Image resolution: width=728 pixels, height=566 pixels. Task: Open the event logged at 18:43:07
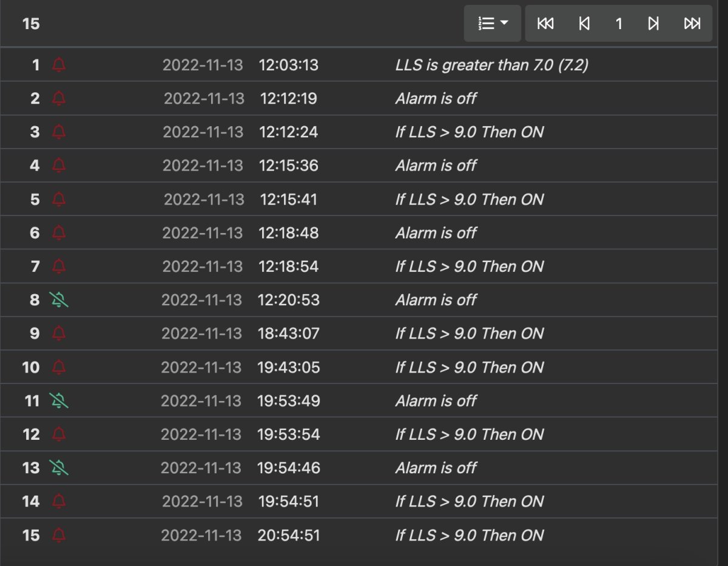[359, 333]
